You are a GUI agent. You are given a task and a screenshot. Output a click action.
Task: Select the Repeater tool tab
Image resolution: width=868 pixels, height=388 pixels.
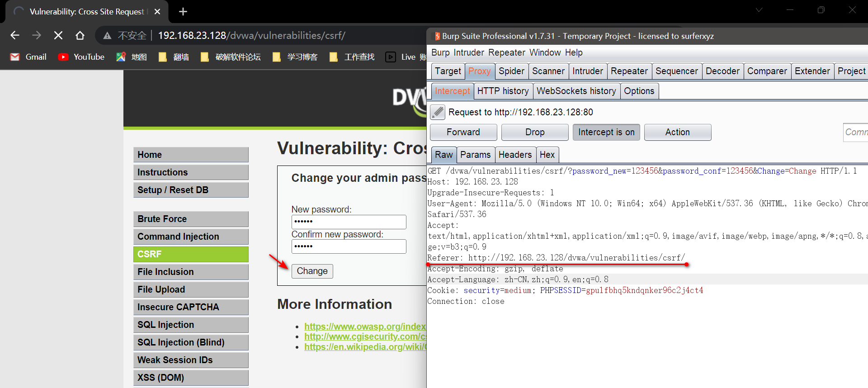tap(629, 71)
